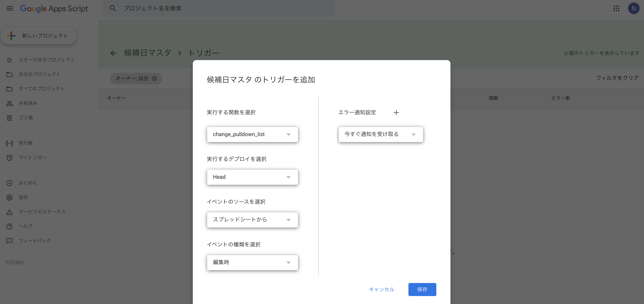This screenshot has height=304, width=644.
Task: Click the イベントのソースを選択 label
Action: pyautogui.click(x=236, y=202)
